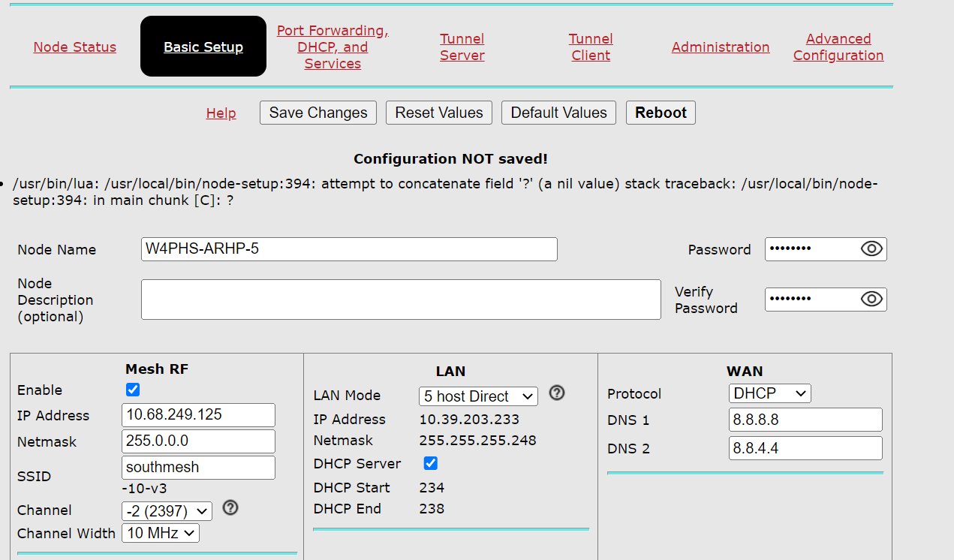Image resolution: width=954 pixels, height=560 pixels.
Task: Change the Channel Width dropdown
Action: pyautogui.click(x=160, y=532)
